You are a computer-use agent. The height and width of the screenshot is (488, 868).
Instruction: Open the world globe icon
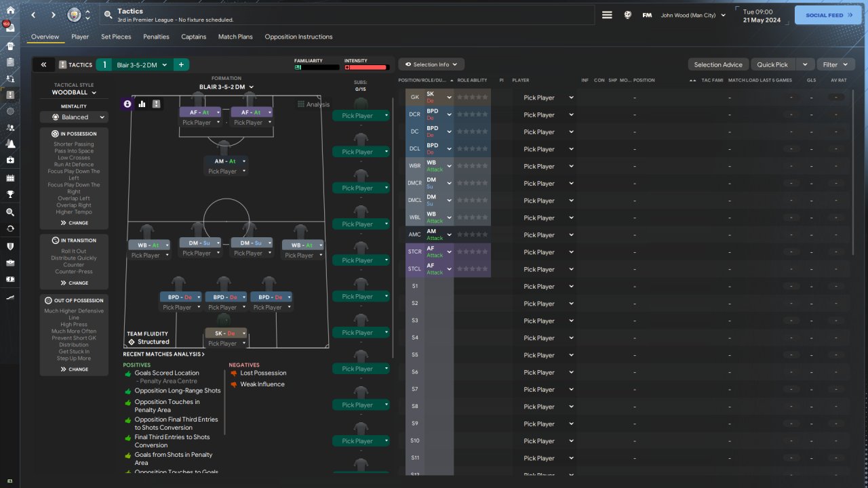[628, 15]
